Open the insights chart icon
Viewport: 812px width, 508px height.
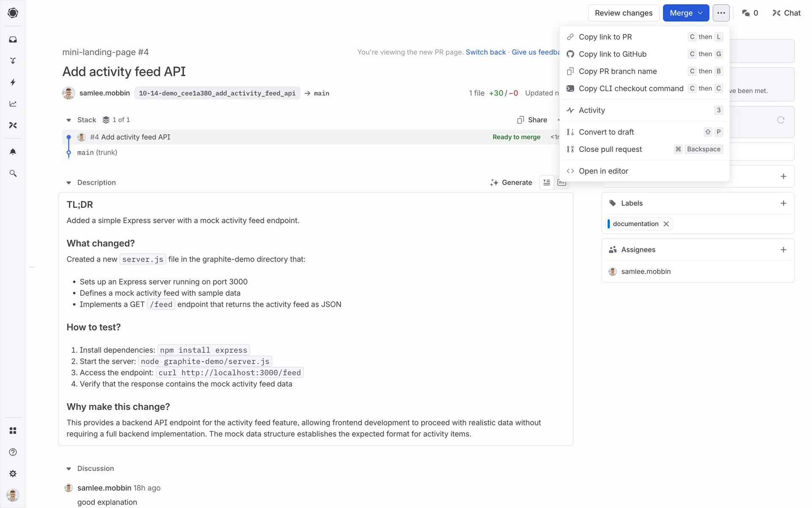click(x=13, y=104)
